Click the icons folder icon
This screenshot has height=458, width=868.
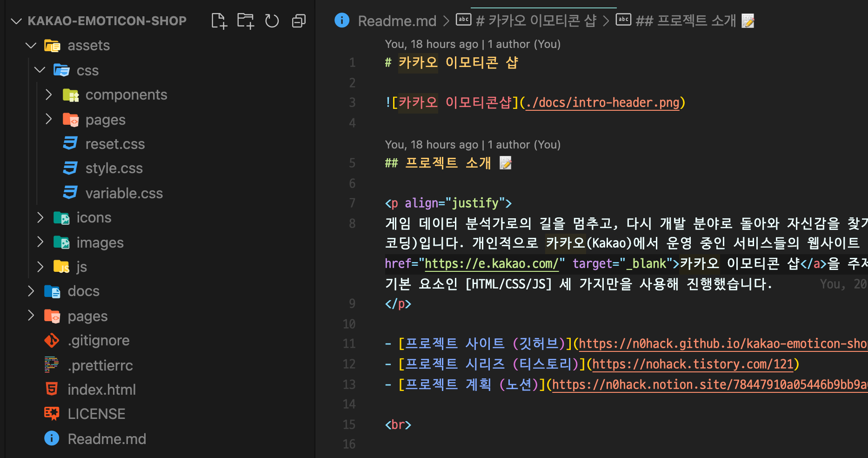click(x=61, y=218)
